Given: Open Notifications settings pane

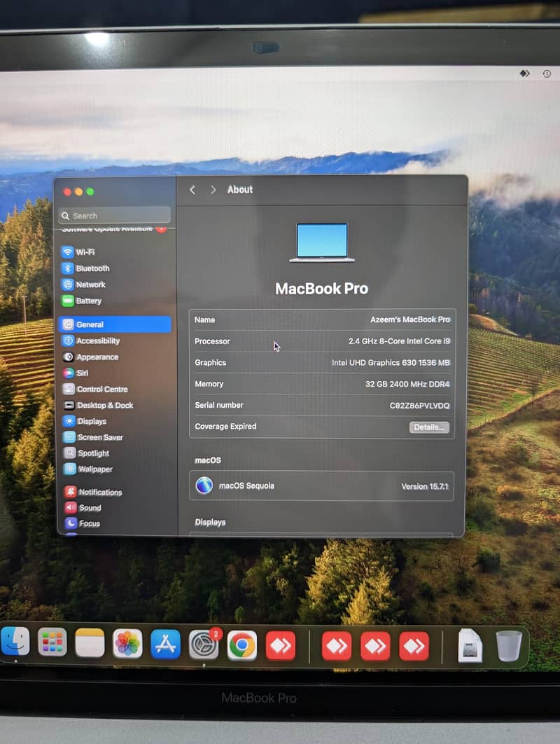Looking at the screenshot, I should (x=99, y=492).
